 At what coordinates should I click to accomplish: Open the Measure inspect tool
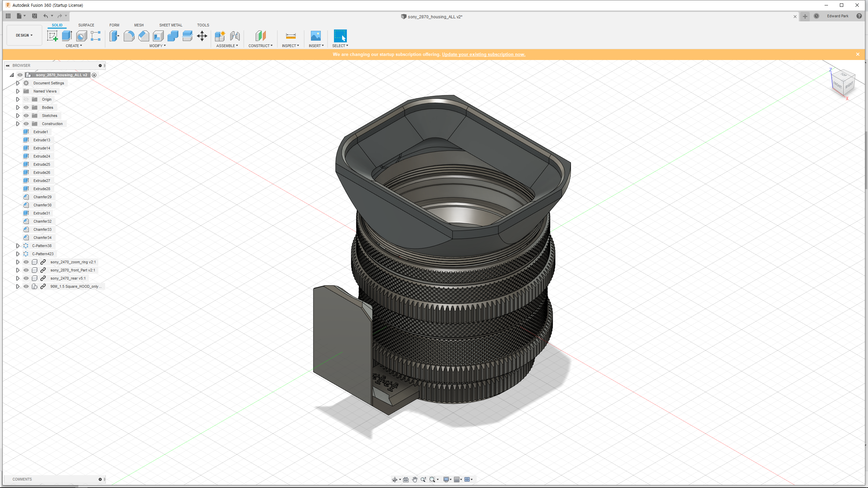(291, 36)
